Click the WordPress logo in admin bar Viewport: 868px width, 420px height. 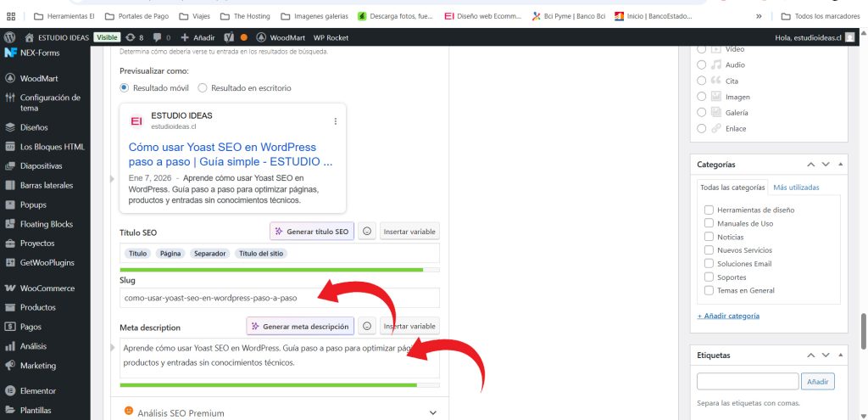point(9,37)
